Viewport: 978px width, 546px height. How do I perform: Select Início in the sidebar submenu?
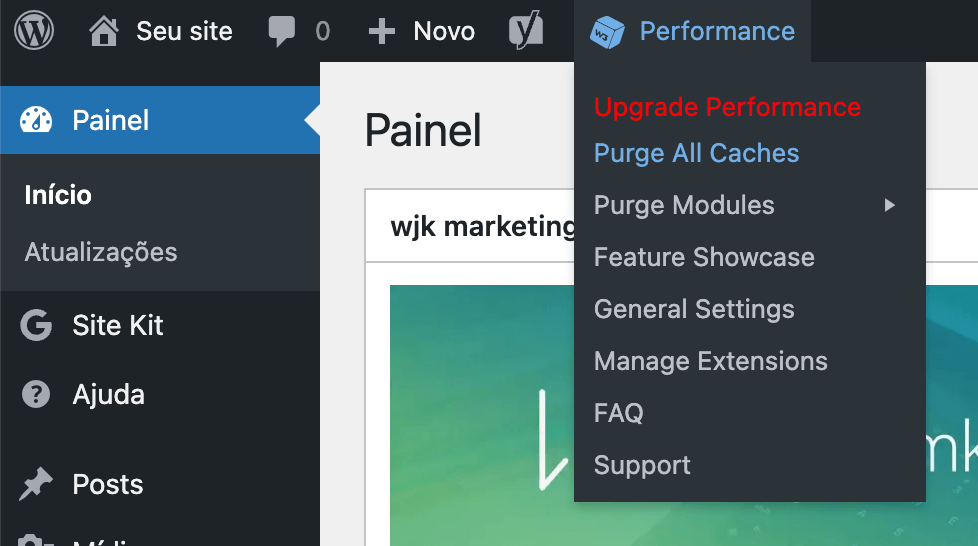click(58, 195)
